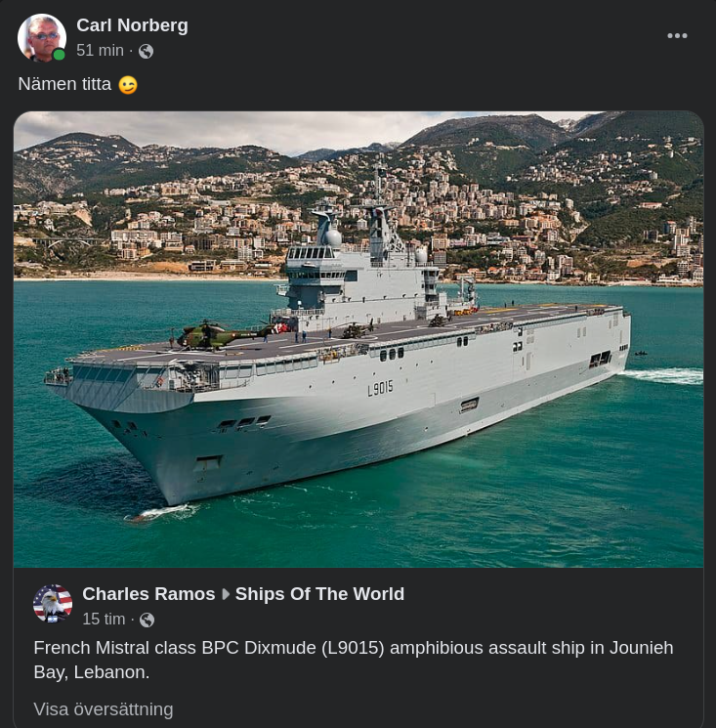Click the L9015 hull number on the ship
Screen dimensions: 716x728
pos(380,389)
